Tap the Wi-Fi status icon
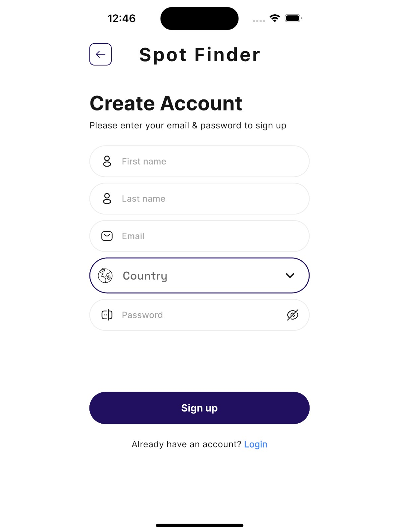This screenshot has width=399, height=532. pyautogui.click(x=275, y=18)
